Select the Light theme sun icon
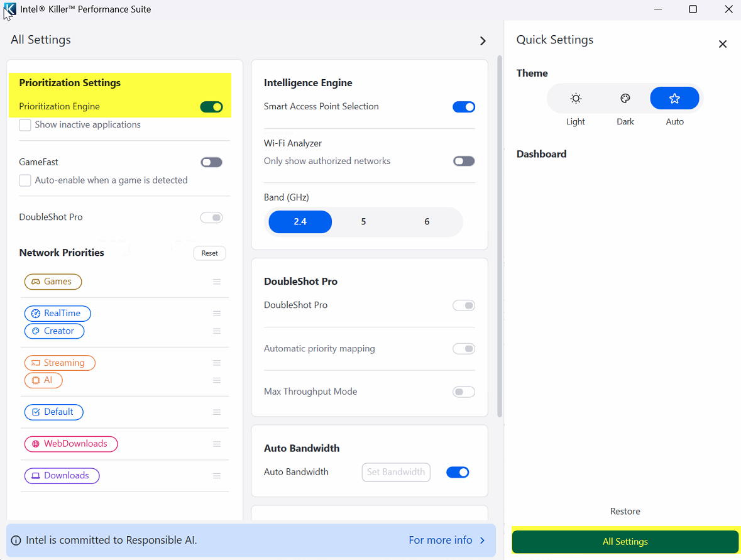The image size is (741, 560). pos(576,98)
